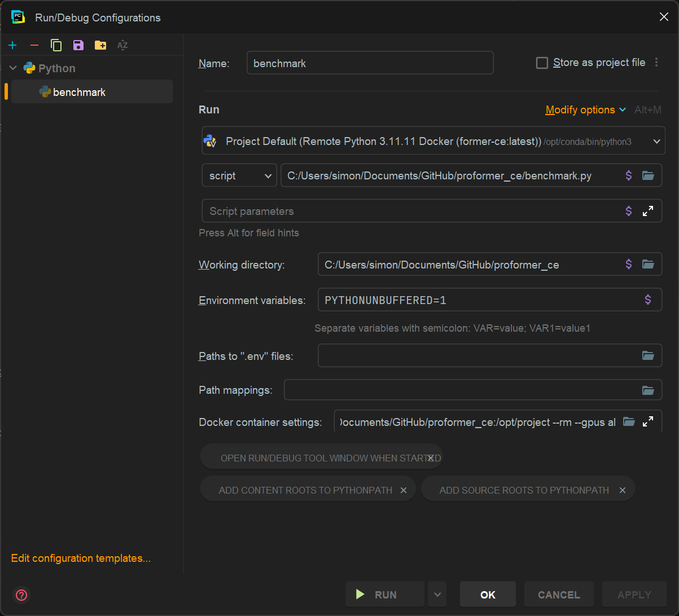Remove the Add source roots to PYTHONPATH option
The height and width of the screenshot is (616, 679).
click(622, 490)
